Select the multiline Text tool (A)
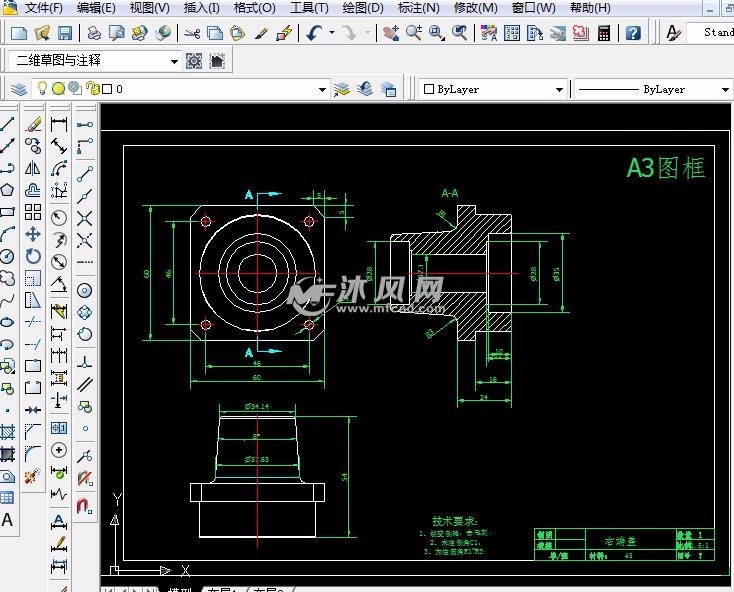The image size is (734, 592). pos(8,519)
